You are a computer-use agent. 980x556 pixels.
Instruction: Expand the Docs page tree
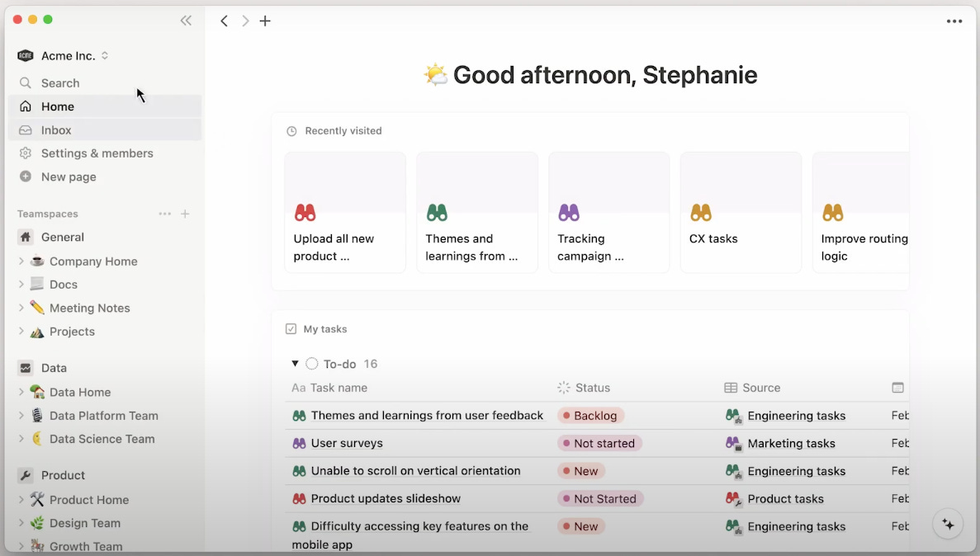coord(21,285)
